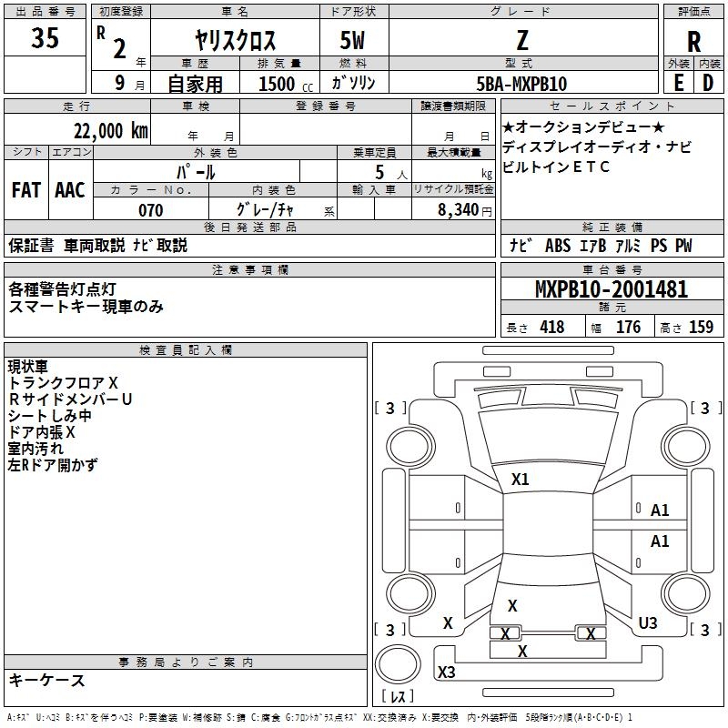Click 後日発送部品 header
728x728 pixels.
[x=250, y=227]
